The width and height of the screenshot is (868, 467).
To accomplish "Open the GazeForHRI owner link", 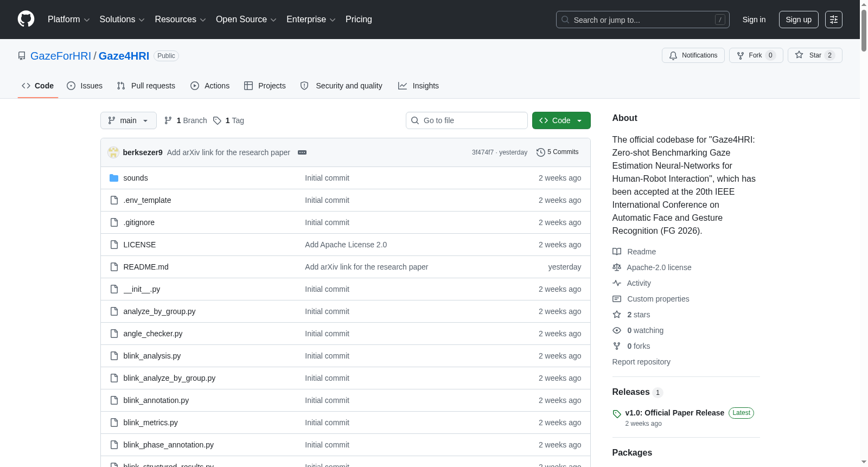I will point(61,56).
